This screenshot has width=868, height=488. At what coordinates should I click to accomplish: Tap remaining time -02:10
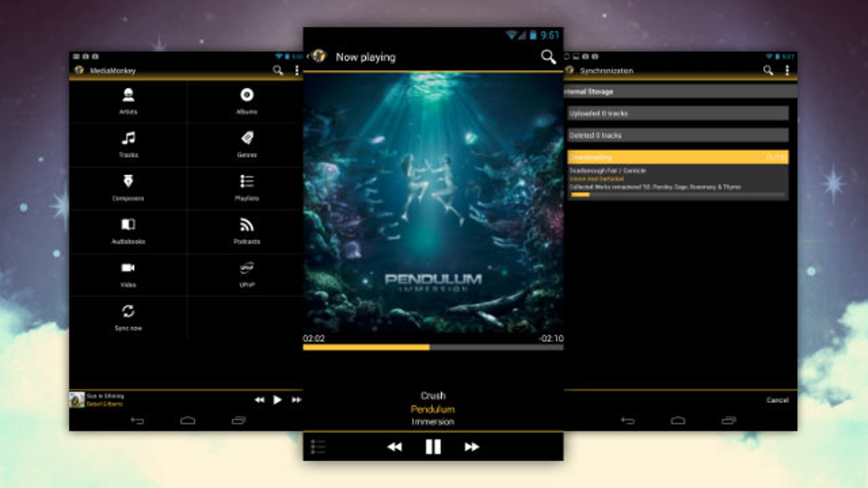point(551,338)
